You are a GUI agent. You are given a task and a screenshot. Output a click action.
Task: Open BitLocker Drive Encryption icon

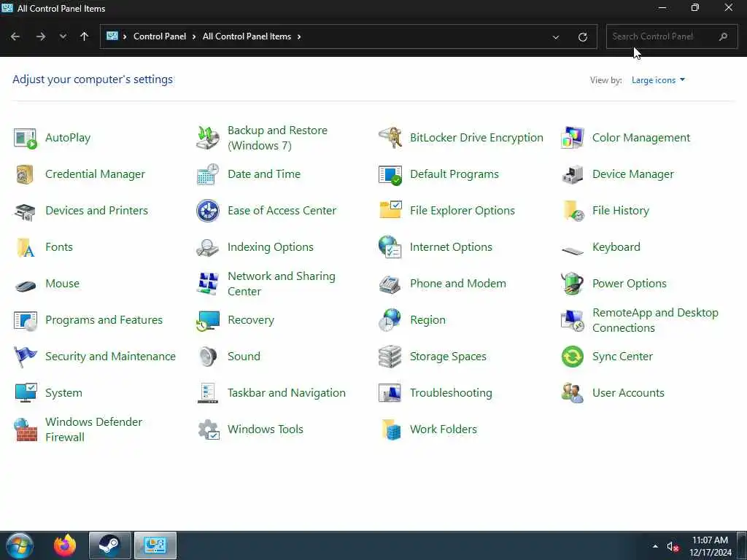point(390,138)
